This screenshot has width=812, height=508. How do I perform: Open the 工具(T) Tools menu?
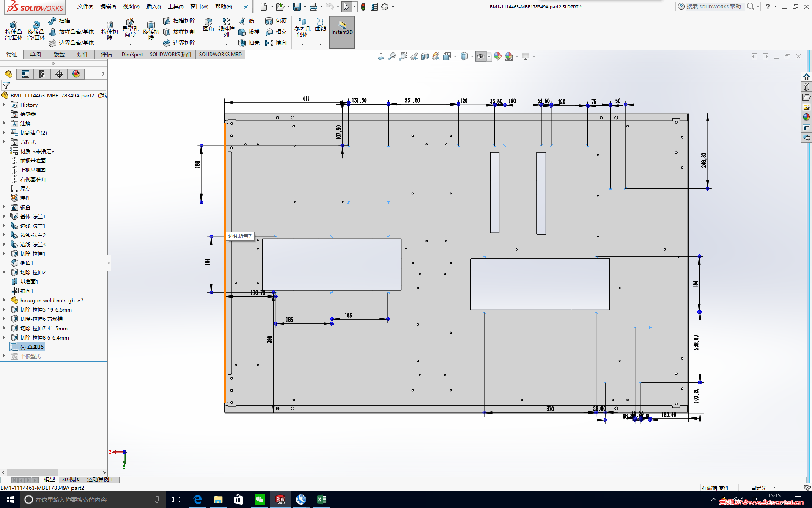coord(176,7)
